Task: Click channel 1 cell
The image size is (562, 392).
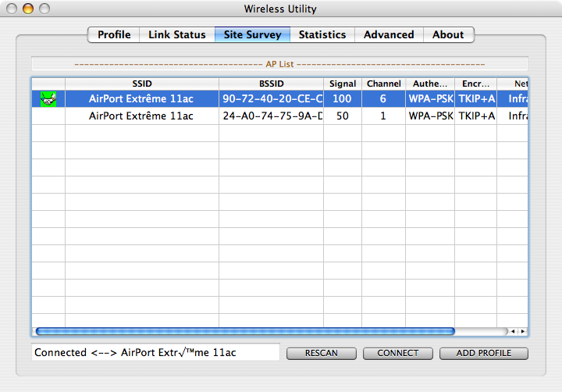Action: [383, 116]
